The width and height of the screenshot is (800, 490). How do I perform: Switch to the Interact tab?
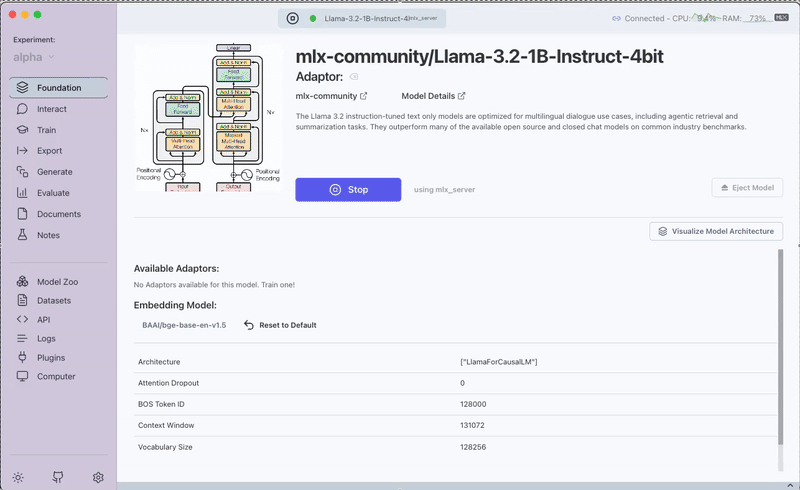click(x=52, y=109)
